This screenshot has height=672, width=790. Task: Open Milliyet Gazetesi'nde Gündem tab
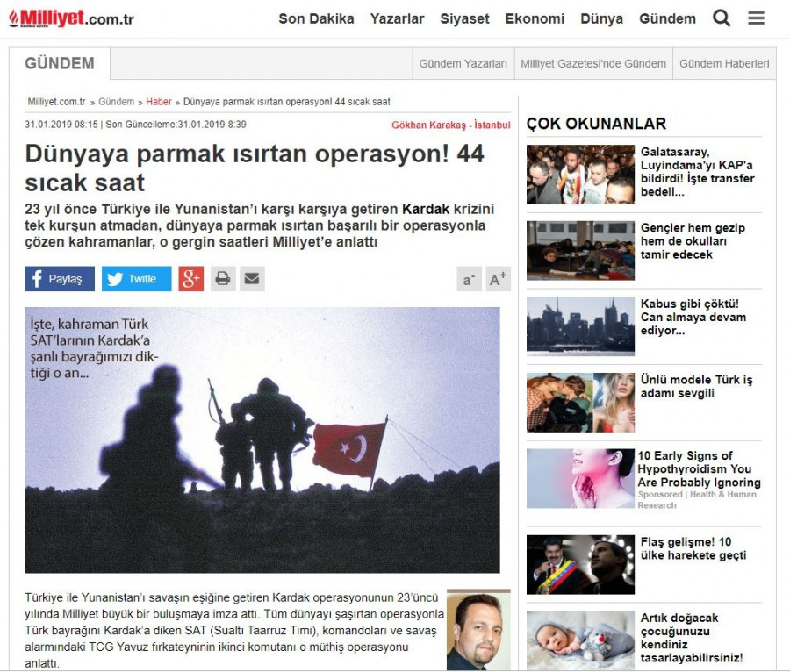pos(592,64)
